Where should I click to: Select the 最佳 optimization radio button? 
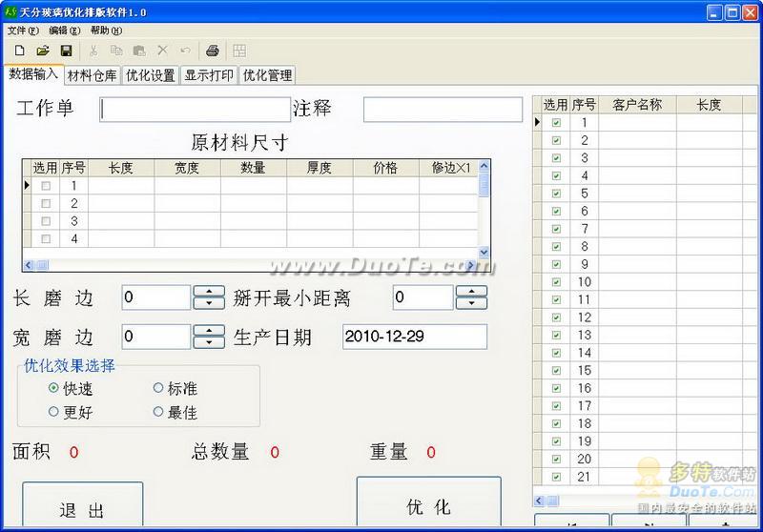[158, 412]
